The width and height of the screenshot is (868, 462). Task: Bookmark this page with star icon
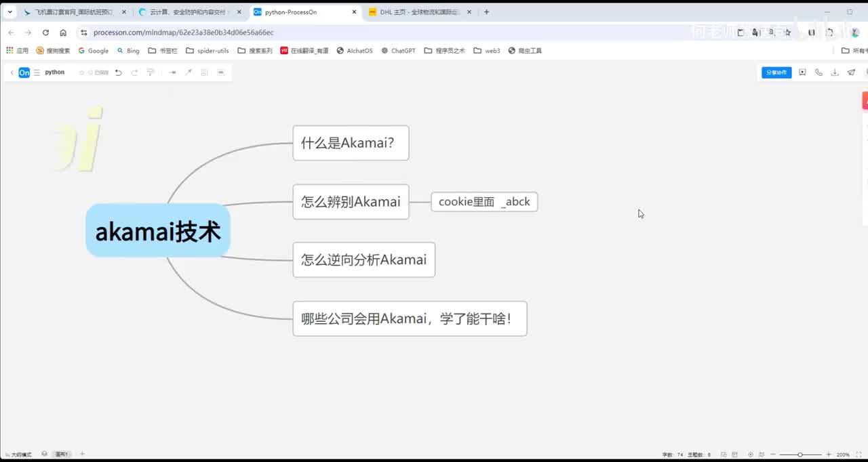click(x=787, y=33)
